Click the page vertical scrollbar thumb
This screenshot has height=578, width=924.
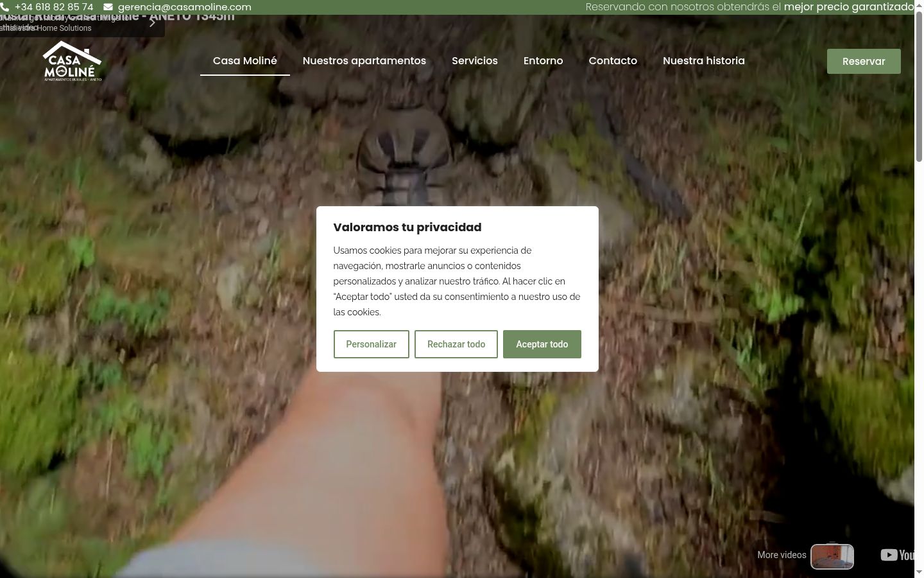(x=919, y=87)
